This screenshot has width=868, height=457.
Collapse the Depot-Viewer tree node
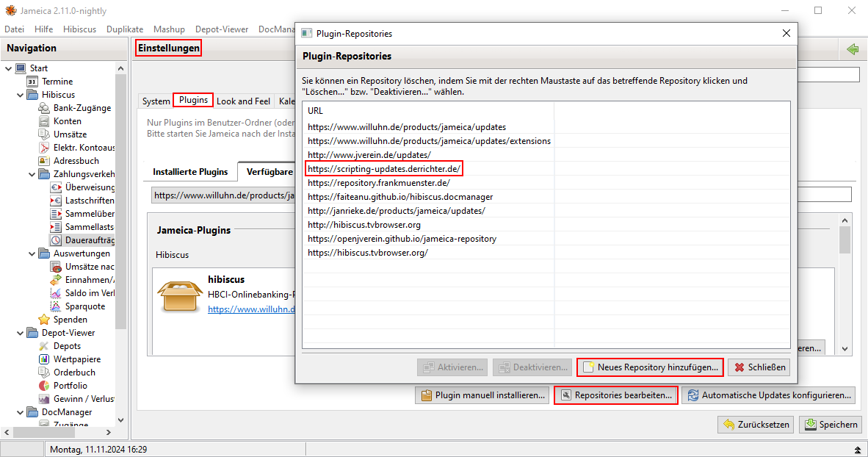20,333
